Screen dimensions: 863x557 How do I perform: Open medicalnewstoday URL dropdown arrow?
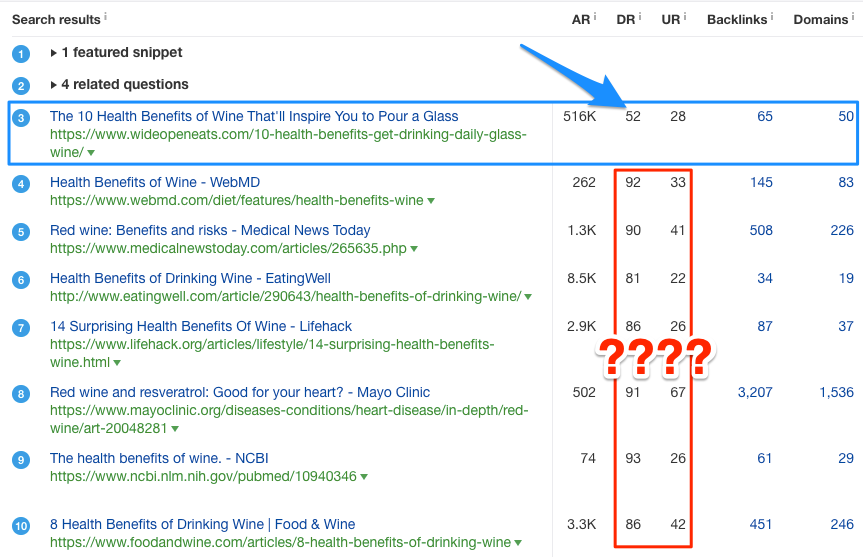[x=414, y=249]
